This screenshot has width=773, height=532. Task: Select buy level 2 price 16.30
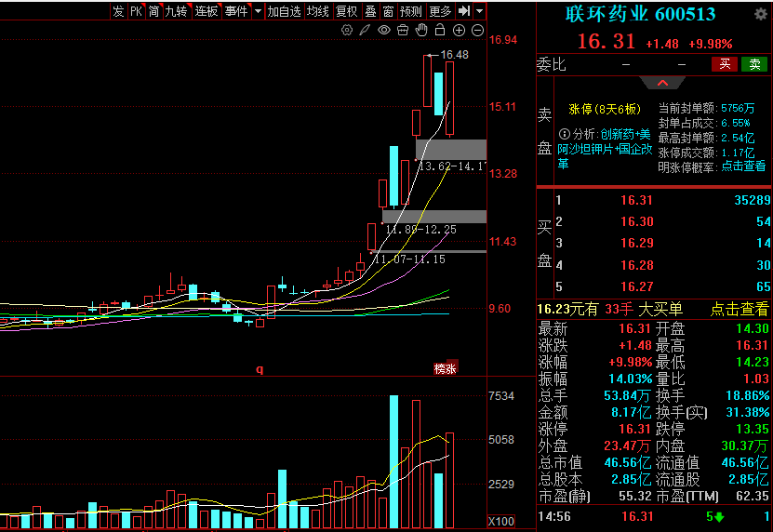636,222
